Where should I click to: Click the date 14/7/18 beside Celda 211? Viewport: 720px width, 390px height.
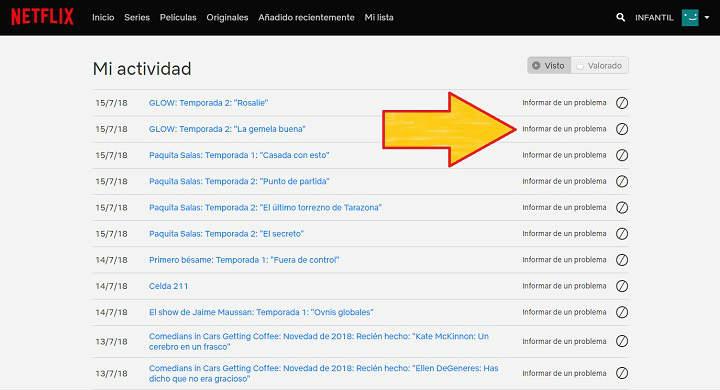[112, 286]
